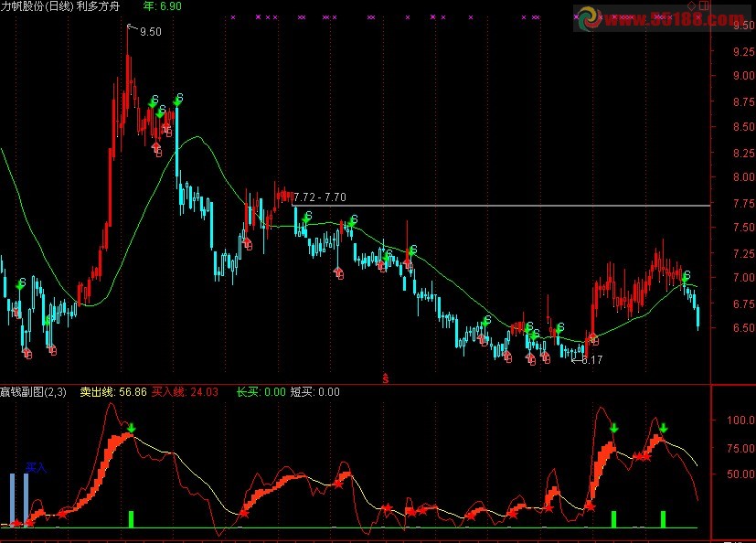The width and height of the screenshot is (756, 543).
Task: Click the rightmost S sell marker near 7.00
Action: point(687,275)
